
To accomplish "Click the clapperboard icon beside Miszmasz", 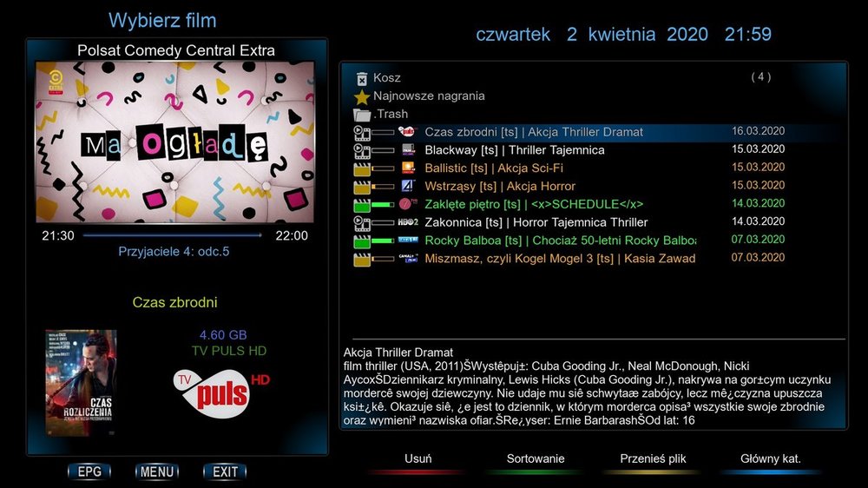I will click(362, 260).
